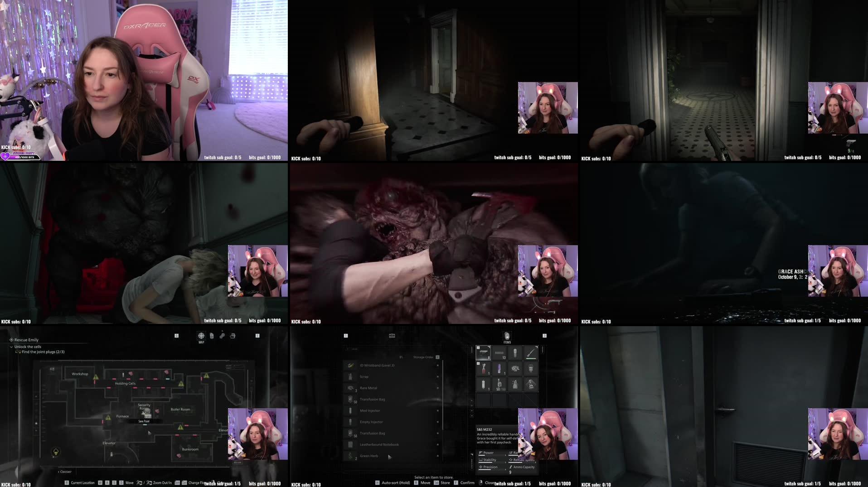The height and width of the screenshot is (487, 868).
Task: Click the Green Herb item icon
Action: click(350, 456)
